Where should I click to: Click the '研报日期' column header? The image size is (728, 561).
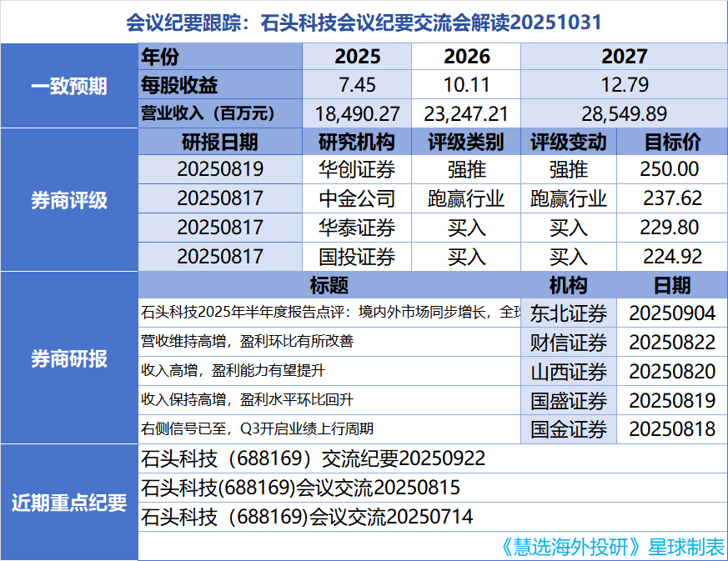coord(220,142)
